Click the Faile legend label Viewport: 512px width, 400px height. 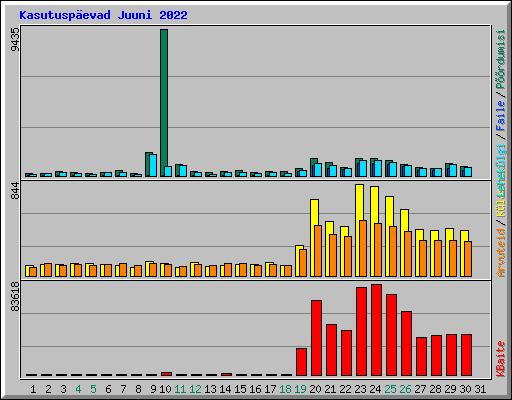501,116
